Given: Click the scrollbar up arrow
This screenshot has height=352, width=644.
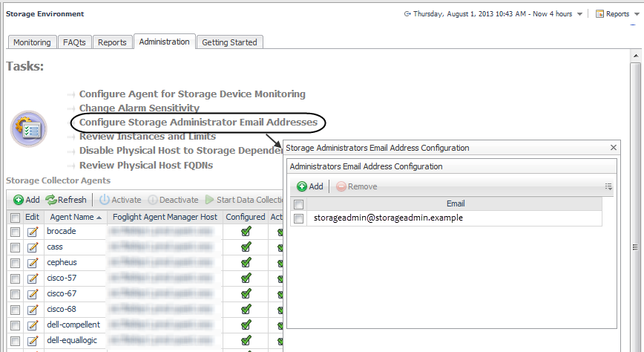Looking at the screenshot, I should point(636,56).
